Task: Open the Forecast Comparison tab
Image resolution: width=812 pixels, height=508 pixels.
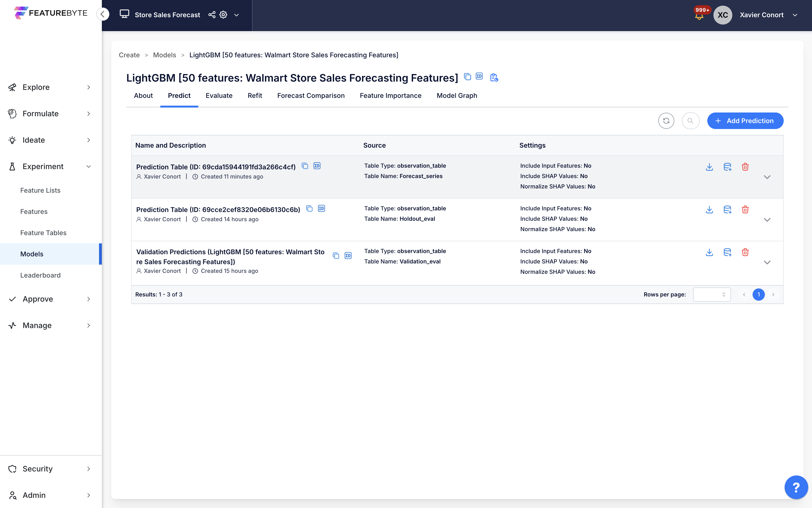Action: point(311,96)
